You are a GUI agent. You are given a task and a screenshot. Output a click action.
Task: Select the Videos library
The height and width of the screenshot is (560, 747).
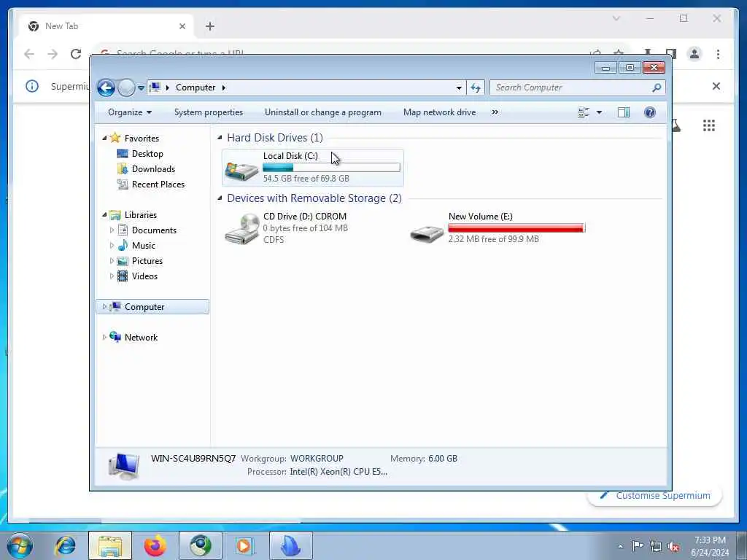pyautogui.click(x=144, y=276)
